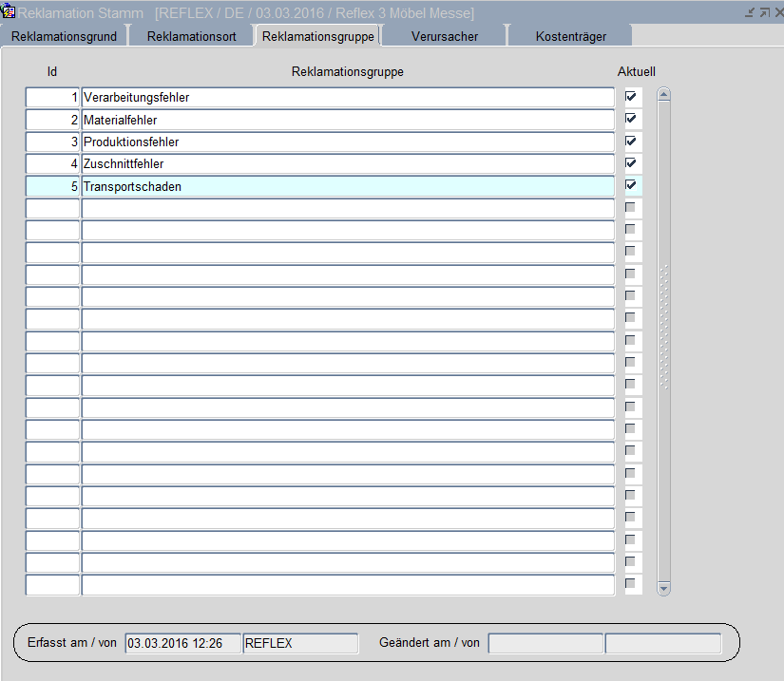784x681 pixels.
Task: Select the Verursacher tab
Action: (444, 36)
